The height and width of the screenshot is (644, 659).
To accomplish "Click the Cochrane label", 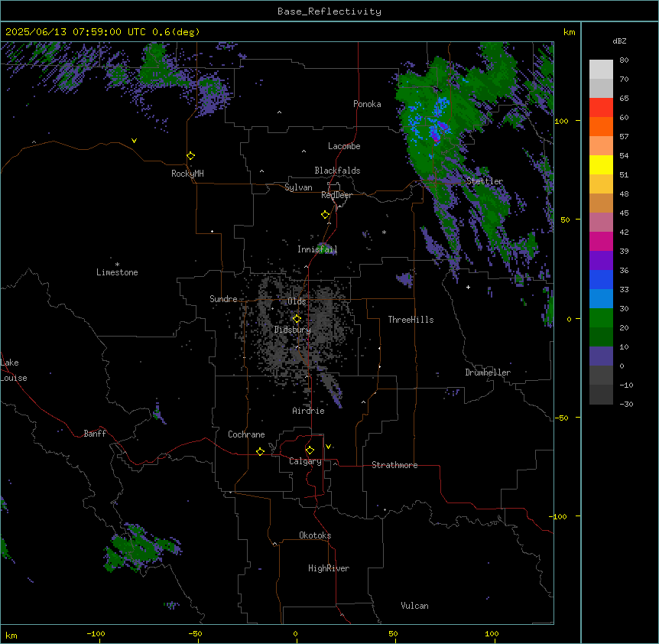I will pos(246,434).
